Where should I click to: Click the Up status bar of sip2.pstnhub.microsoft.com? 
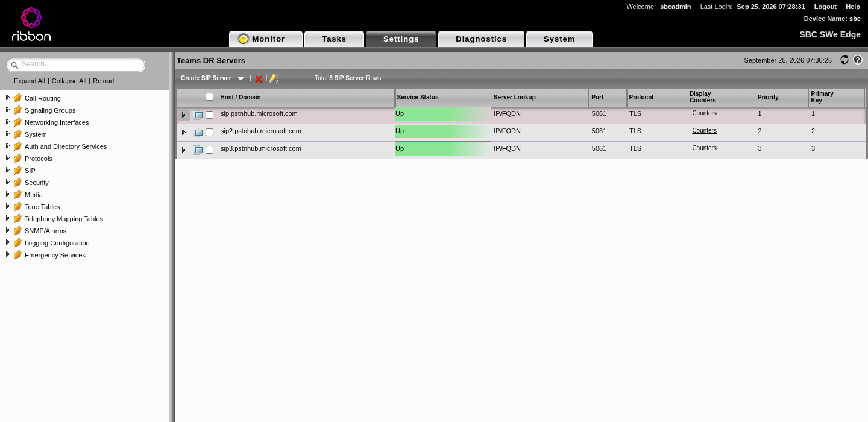pos(443,131)
